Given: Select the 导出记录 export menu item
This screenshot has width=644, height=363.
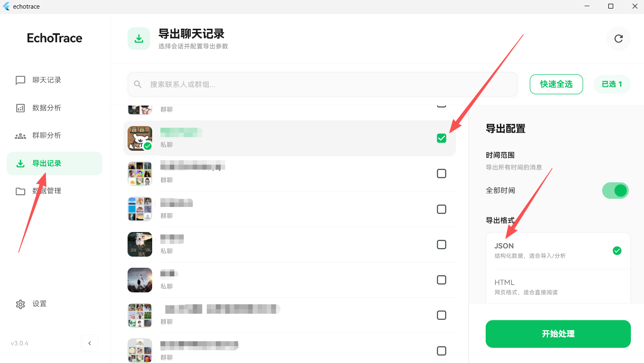Looking at the screenshot, I should click(55, 163).
